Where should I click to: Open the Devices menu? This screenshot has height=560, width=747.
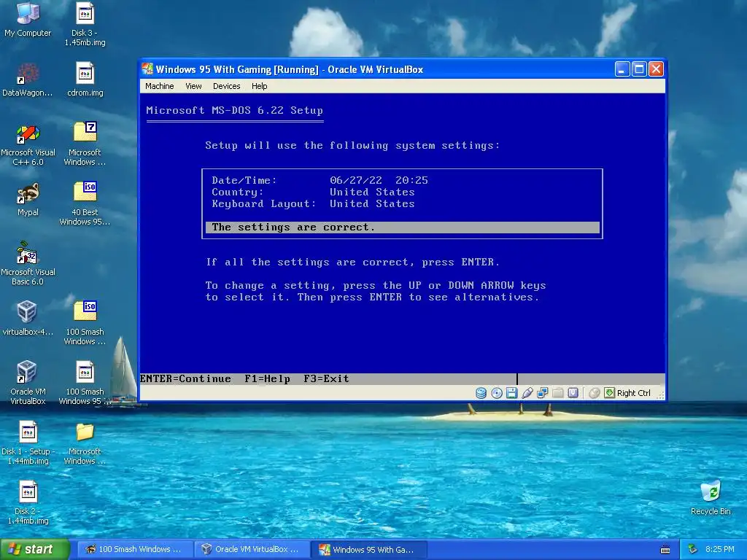point(226,86)
